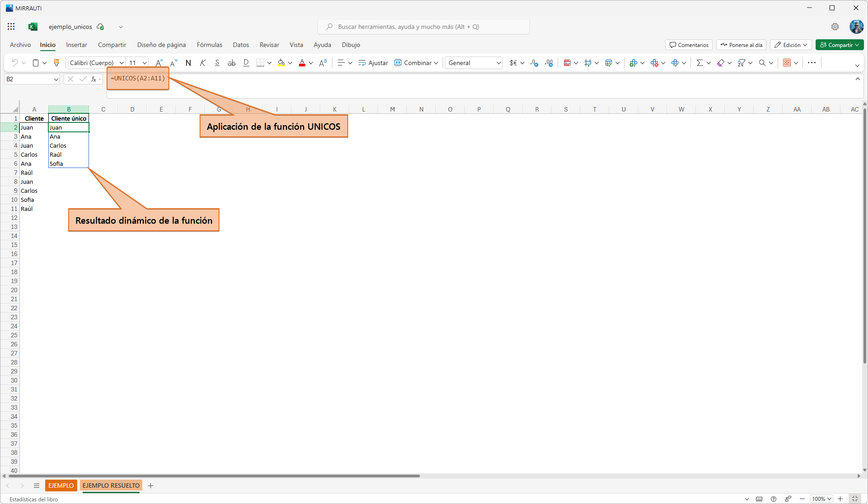Click the AutoSum sigma icon

pos(700,63)
